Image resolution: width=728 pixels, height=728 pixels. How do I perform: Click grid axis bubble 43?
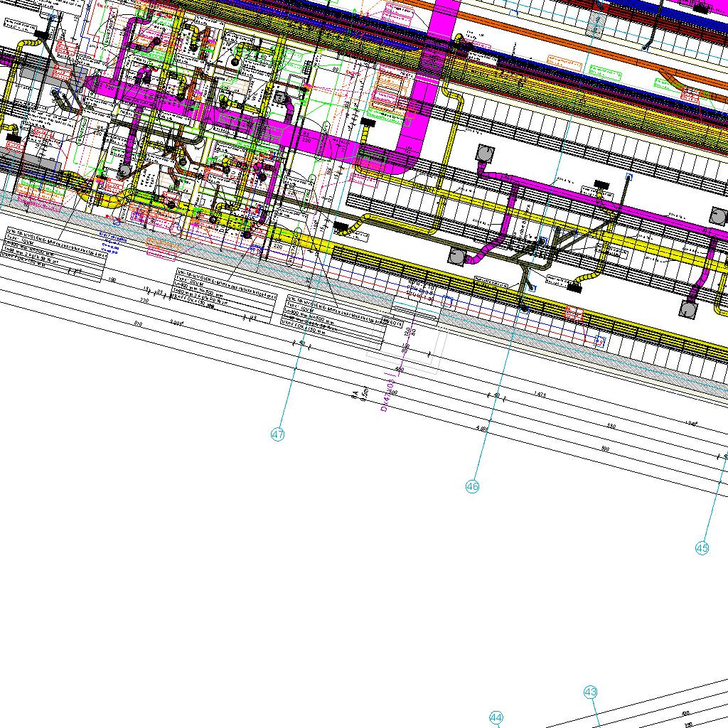click(x=590, y=692)
